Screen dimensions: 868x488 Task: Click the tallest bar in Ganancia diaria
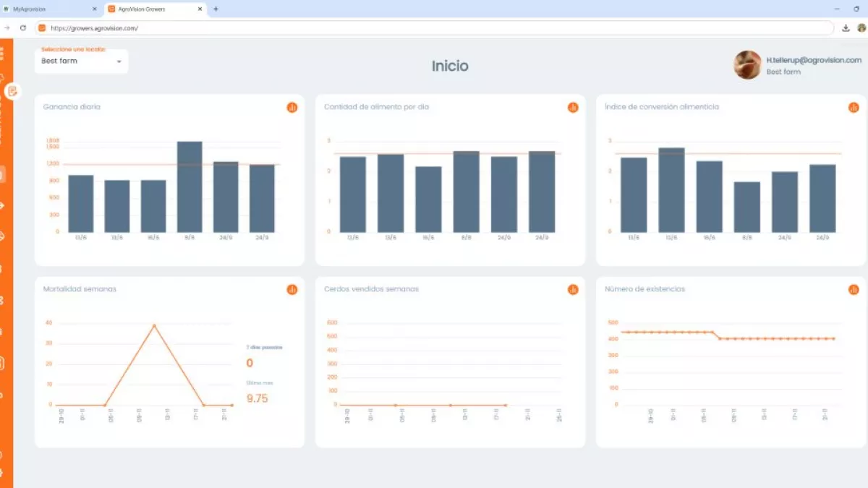tap(190, 187)
